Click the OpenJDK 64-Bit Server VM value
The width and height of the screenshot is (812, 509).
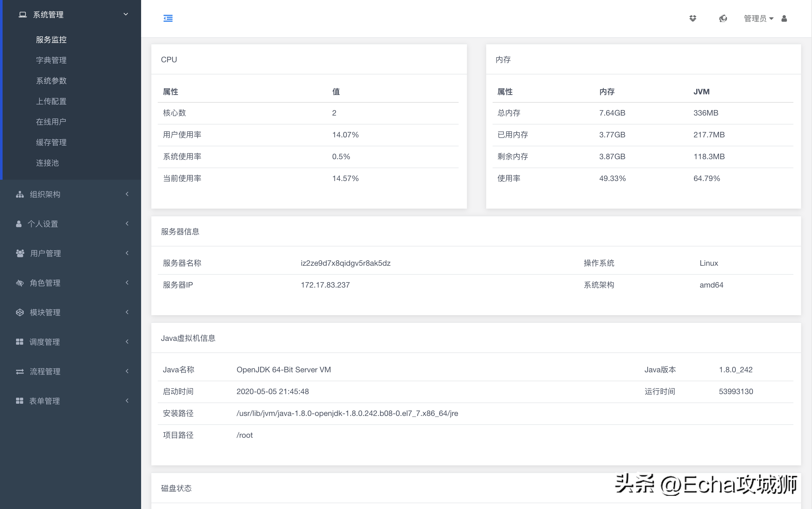coord(283,370)
